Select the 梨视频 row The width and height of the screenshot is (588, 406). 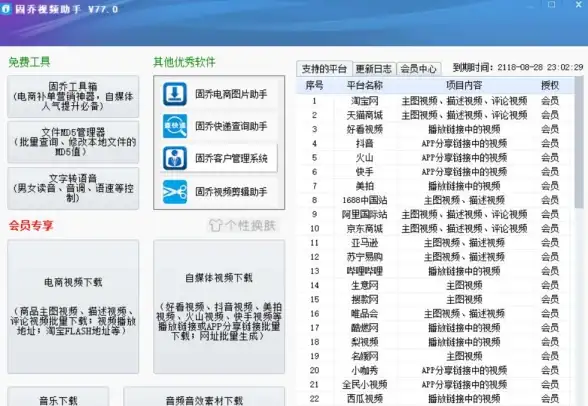[435, 342]
